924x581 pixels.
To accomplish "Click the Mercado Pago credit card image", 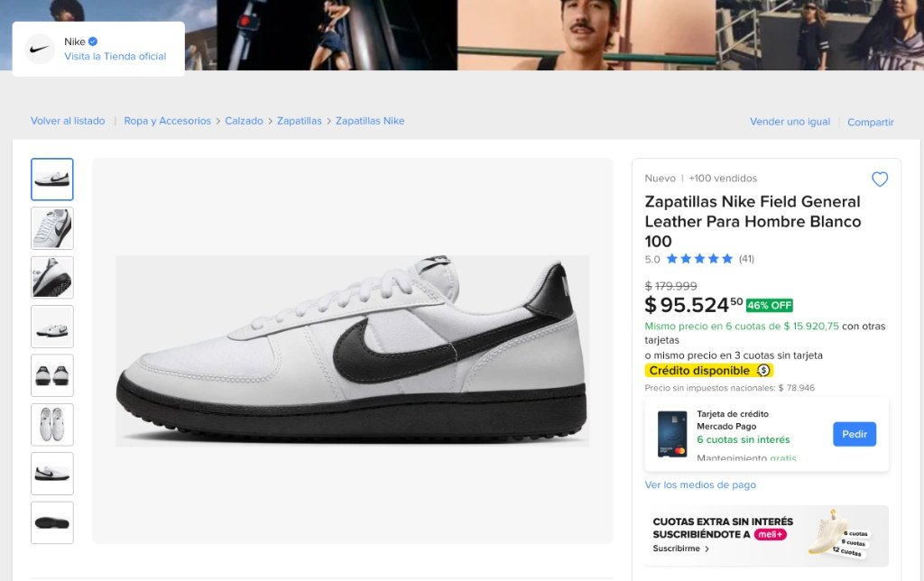I will [672, 434].
